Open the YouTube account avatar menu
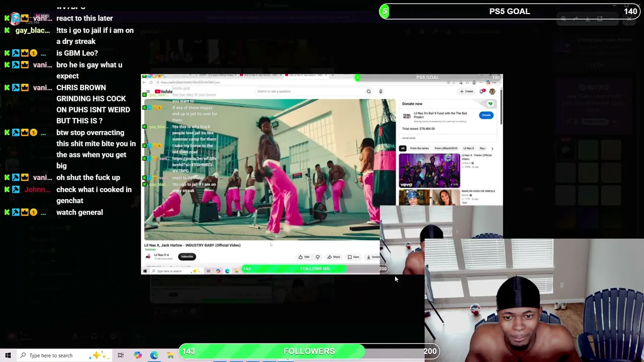This screenshot has width=644, height=362. coord(492,92)
